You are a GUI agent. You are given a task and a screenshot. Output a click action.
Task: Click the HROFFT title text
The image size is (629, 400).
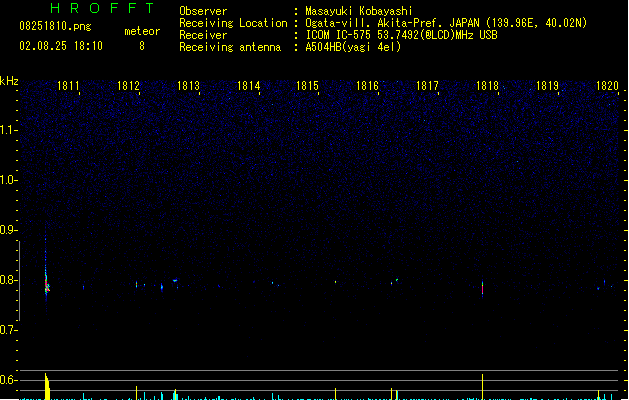coord(103,8)
